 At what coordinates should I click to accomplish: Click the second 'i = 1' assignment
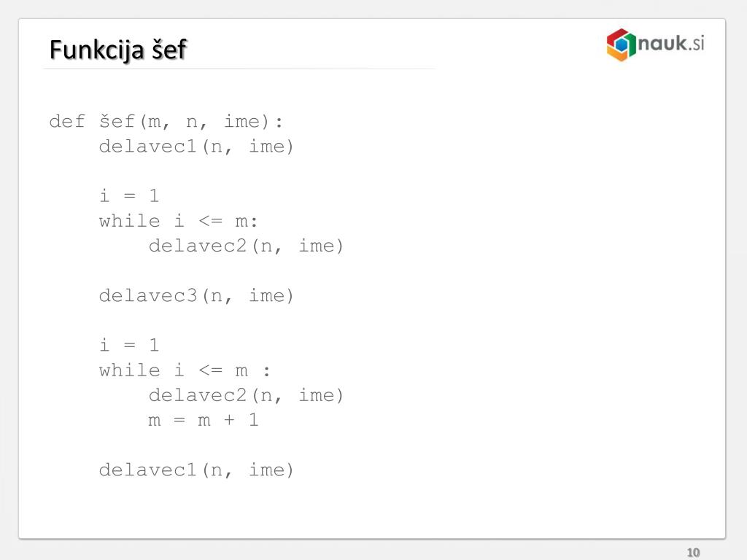point(129,345)
